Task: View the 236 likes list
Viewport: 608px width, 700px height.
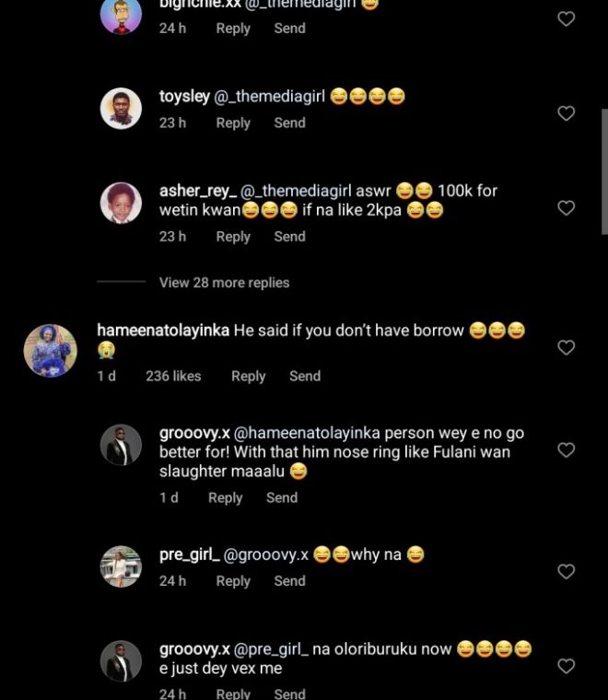Action: click(x=173, y=376)
